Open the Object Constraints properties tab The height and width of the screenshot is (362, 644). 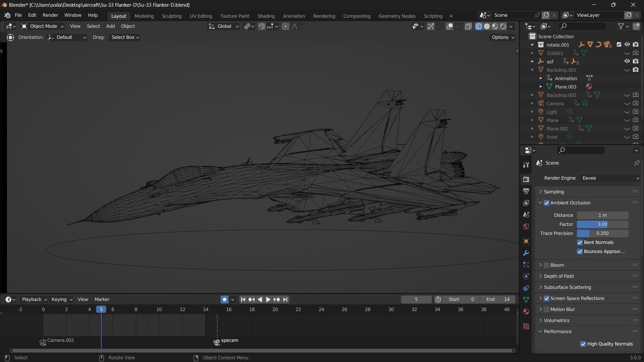click(526, 288)
